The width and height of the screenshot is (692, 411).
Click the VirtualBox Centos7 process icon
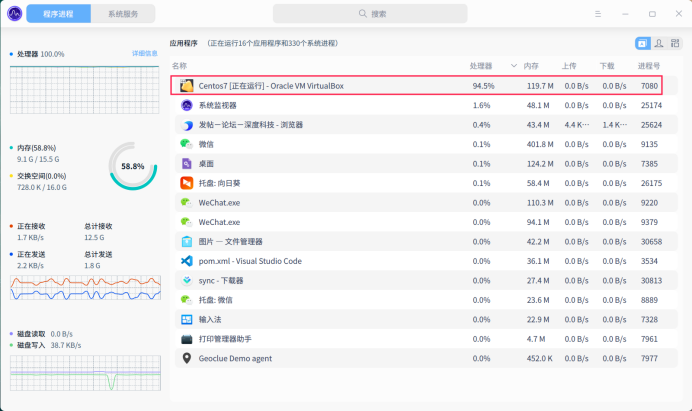(x=187, y=86)
